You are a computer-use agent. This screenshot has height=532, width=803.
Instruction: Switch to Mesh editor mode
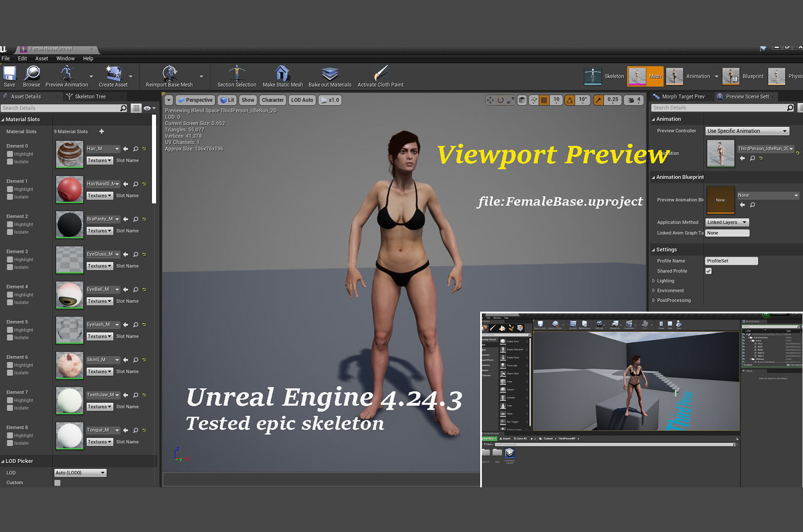(645, 76)
